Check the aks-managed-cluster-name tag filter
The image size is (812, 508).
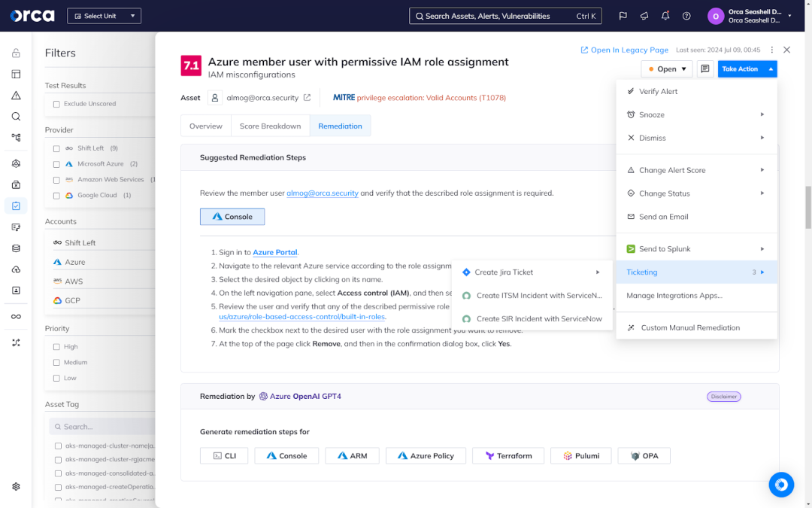pyautogui.click(x=58, y=446)
